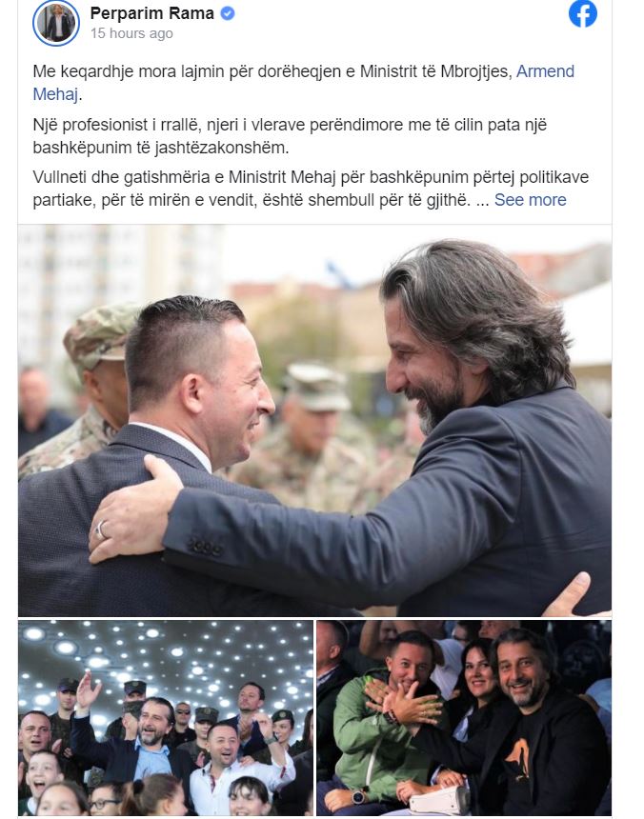
Task: Open the 15 hours ago timestamp
Action: (x=131, y=33)
